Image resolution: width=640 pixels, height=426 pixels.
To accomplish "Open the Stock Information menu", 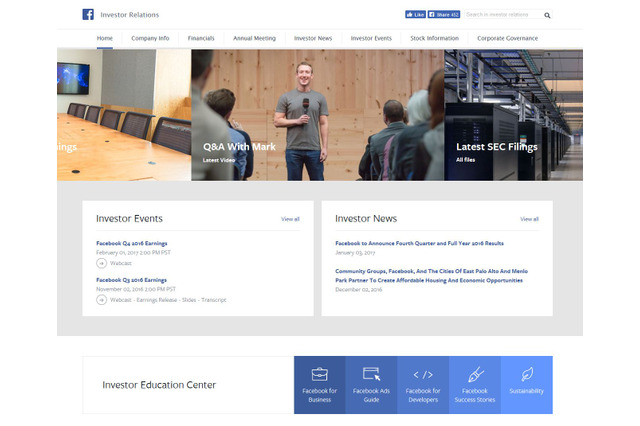I will tap(434, 38).
